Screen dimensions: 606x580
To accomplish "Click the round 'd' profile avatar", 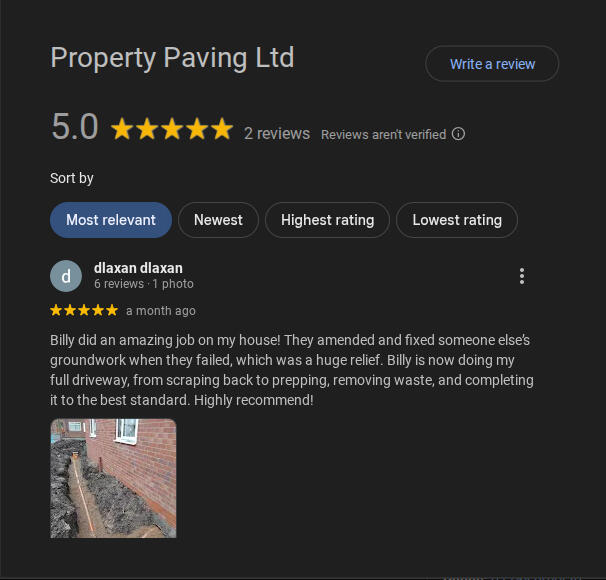I will tap(66, 276).
